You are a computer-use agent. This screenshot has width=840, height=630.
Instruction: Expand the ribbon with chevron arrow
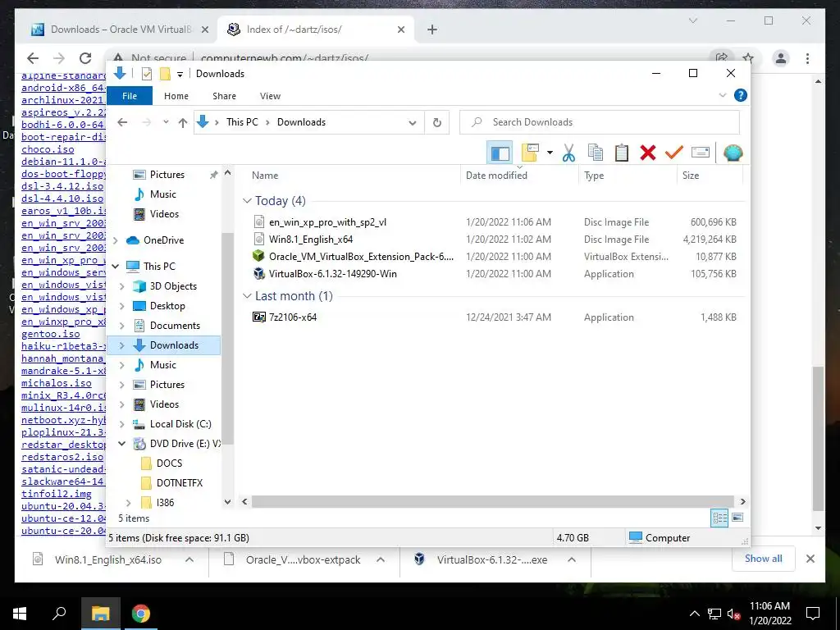coord(722,95)
